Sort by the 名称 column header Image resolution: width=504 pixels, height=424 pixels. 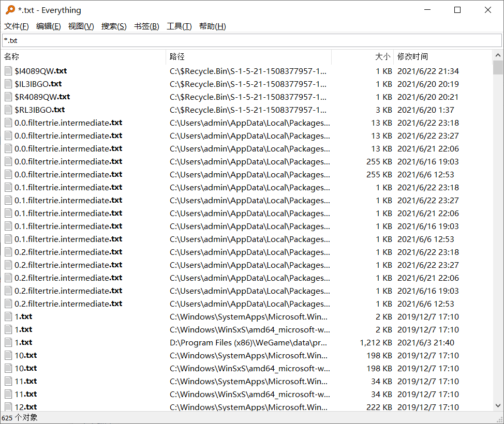(84, 56)
